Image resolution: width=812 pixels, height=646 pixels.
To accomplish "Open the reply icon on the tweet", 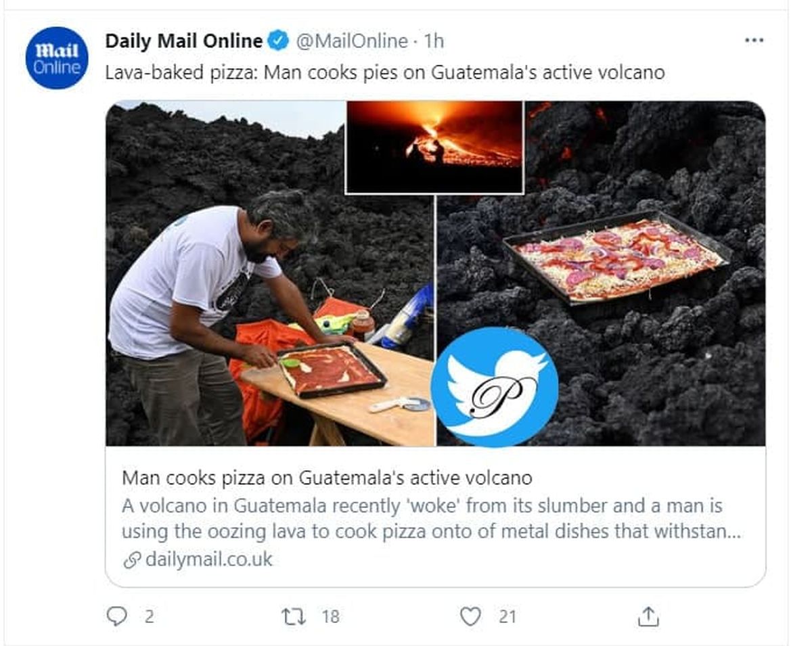I will click(118, 616).
